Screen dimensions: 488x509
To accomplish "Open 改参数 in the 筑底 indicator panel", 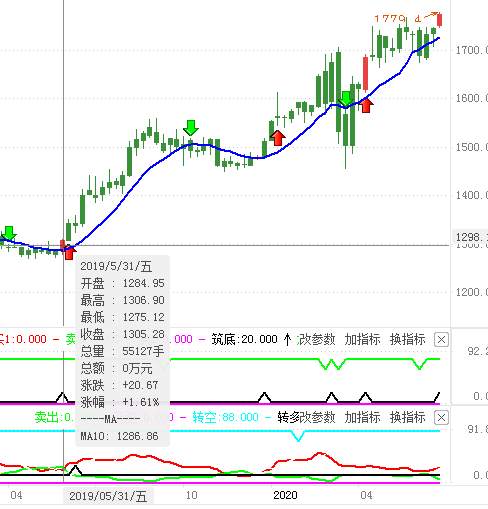I will click(x=316, y=339).
